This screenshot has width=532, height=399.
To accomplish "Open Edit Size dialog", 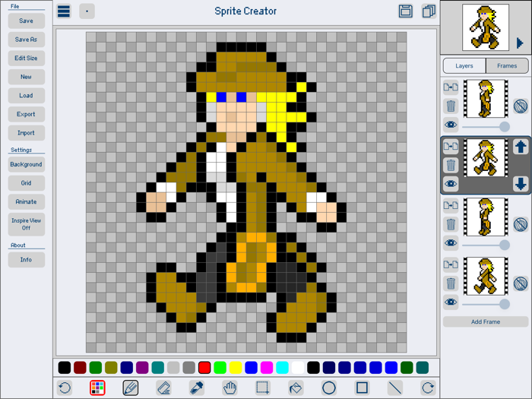I will 26,58.
